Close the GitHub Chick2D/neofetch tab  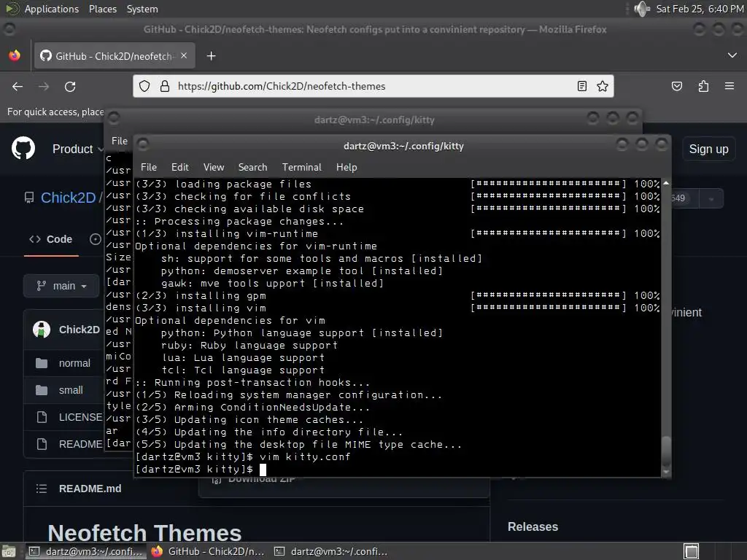coord(184,55)
